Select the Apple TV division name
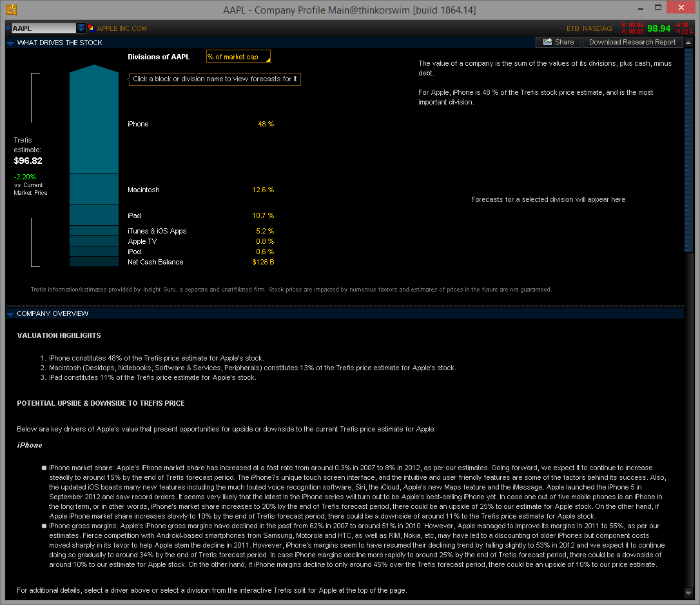Viewport: 700px width, 605px height. pos(142,241)
